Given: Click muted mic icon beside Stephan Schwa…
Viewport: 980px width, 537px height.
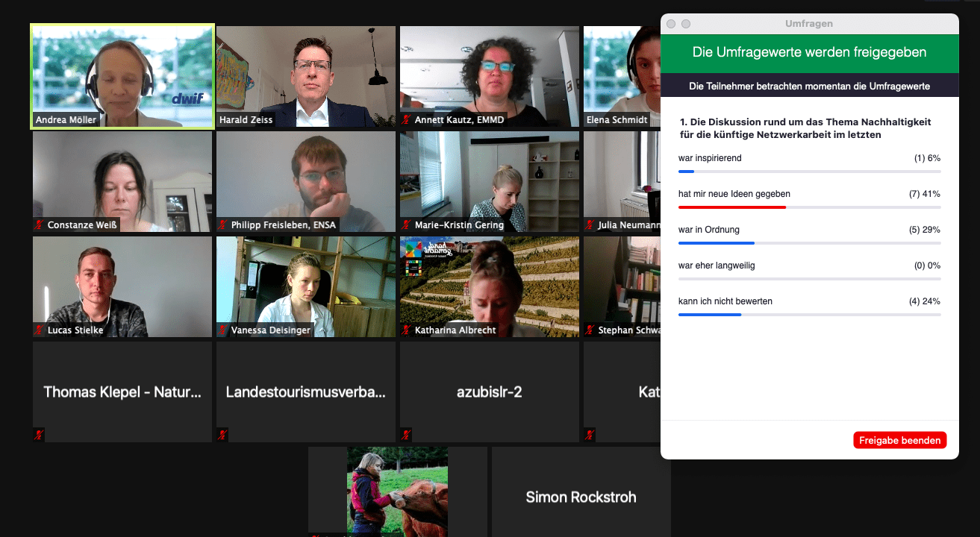Looking at the screenshot, I should pos(590,330).
